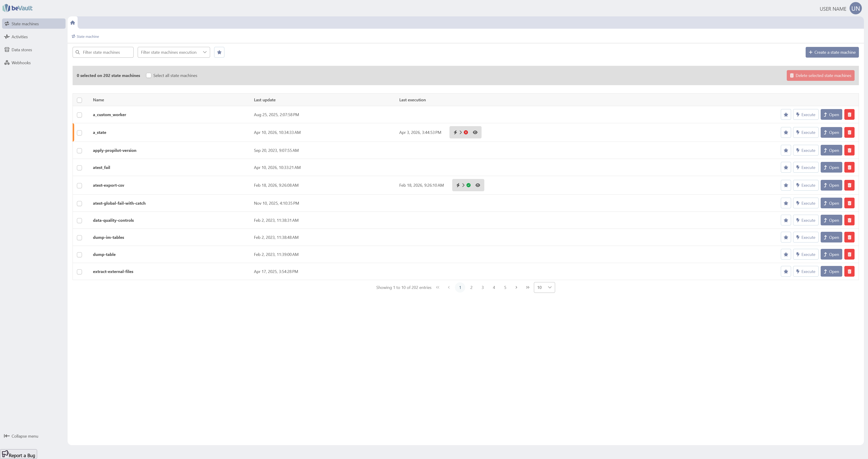Execute the atest-export-csv state machine
This screenshot has width=868, height=459.
tap(806, 185)
